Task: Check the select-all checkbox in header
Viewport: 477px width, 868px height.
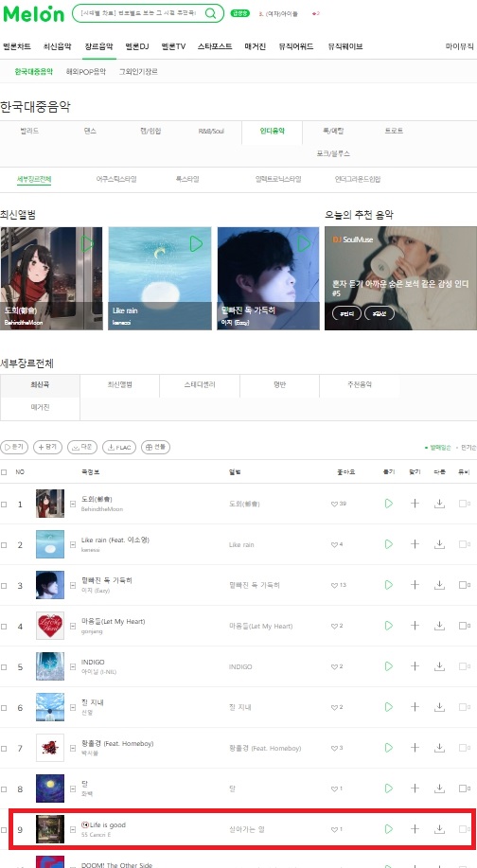Action: click(5, 472)
